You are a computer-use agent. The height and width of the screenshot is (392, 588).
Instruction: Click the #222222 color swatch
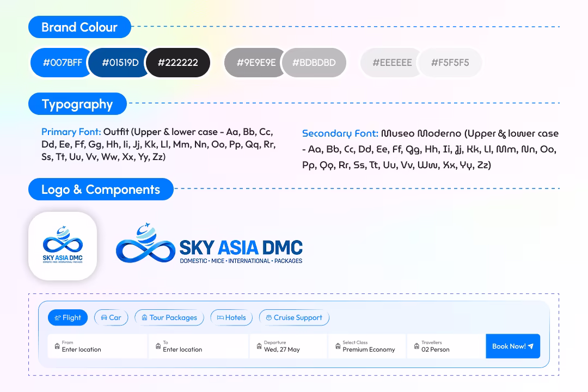[177, 63]
